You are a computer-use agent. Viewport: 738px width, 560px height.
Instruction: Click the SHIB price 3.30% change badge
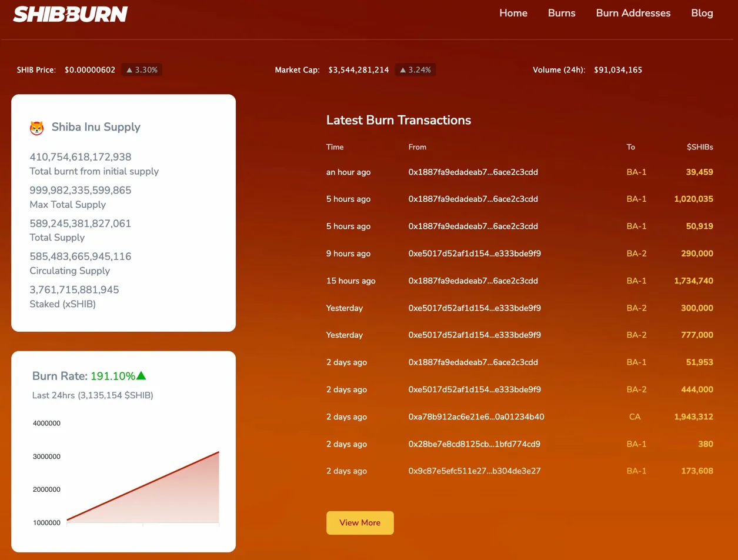[142, 70]
